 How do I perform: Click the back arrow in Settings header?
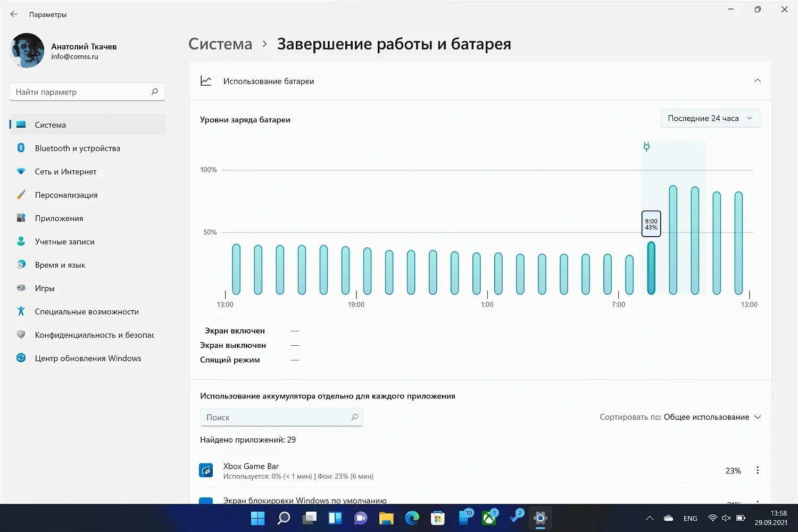[14, 14]
